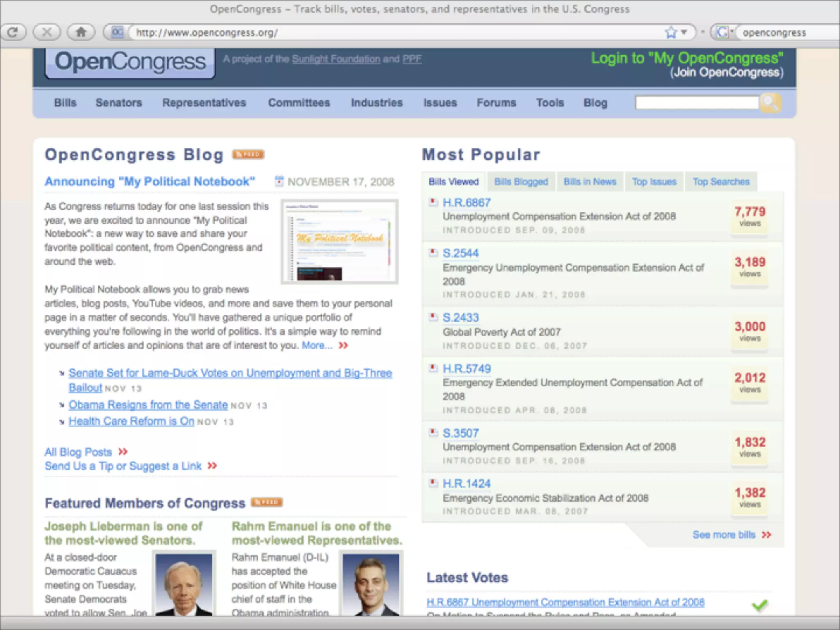Screen dimensions: 840x630
Task: Click the Google search engine icon
Action: 723,32
